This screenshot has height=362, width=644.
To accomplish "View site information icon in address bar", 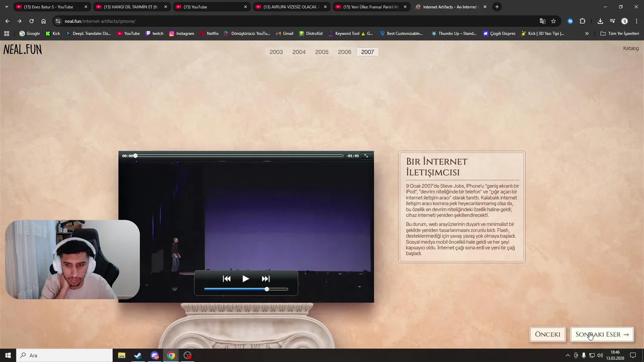I will [x=58, y=21].
